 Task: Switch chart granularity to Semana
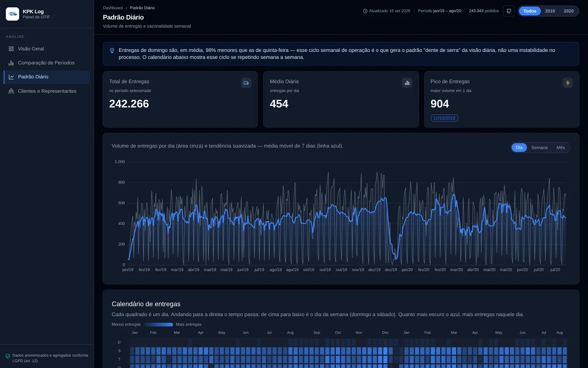pos(539,148)
